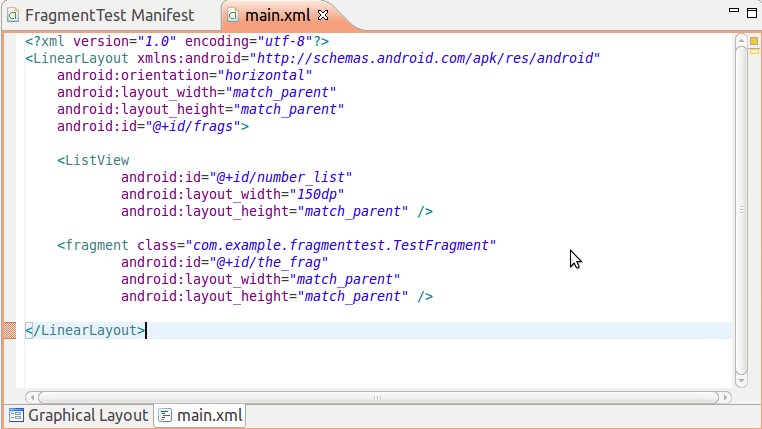
Task: Click the red error marker beside </LinearLayout>
Action: point(10,330)
